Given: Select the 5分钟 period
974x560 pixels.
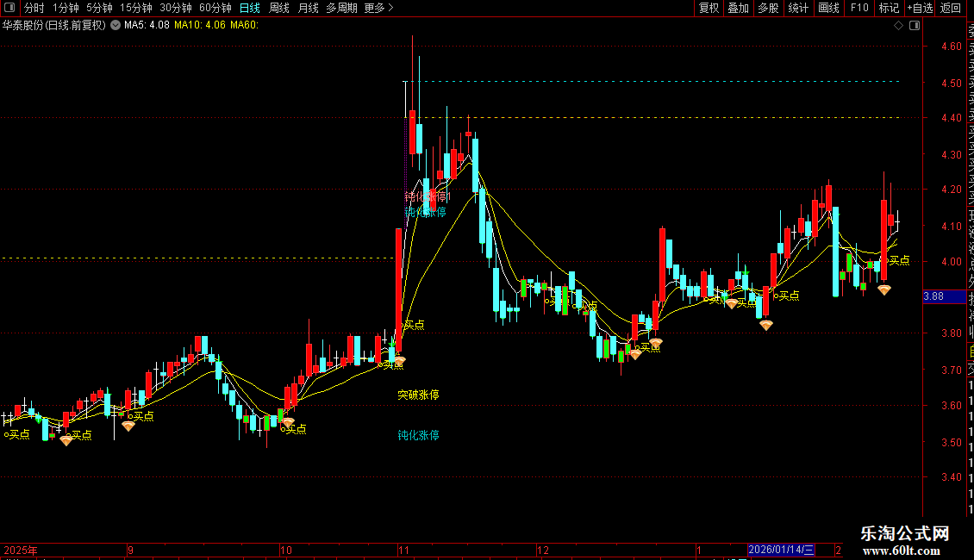Looking at the screenshot, I should point(99,8).
